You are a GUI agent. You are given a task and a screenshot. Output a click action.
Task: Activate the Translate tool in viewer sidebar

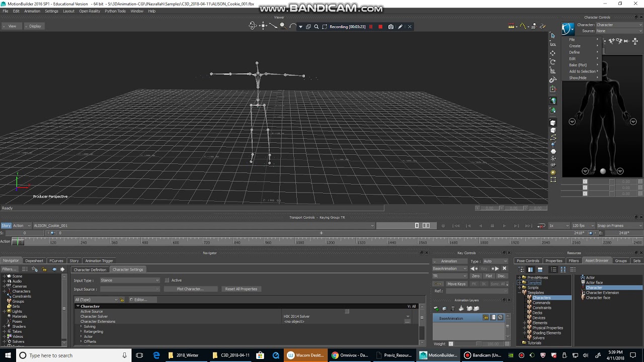(553, 53)
